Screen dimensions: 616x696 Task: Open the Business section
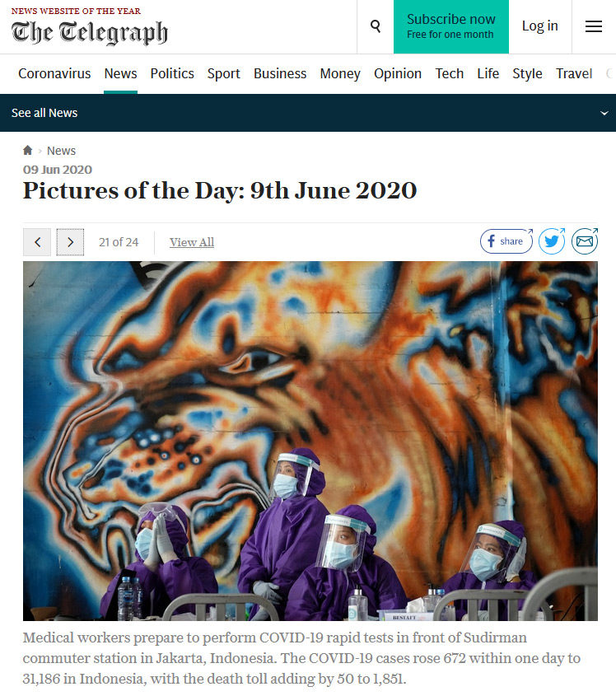(x=280, y=73)
